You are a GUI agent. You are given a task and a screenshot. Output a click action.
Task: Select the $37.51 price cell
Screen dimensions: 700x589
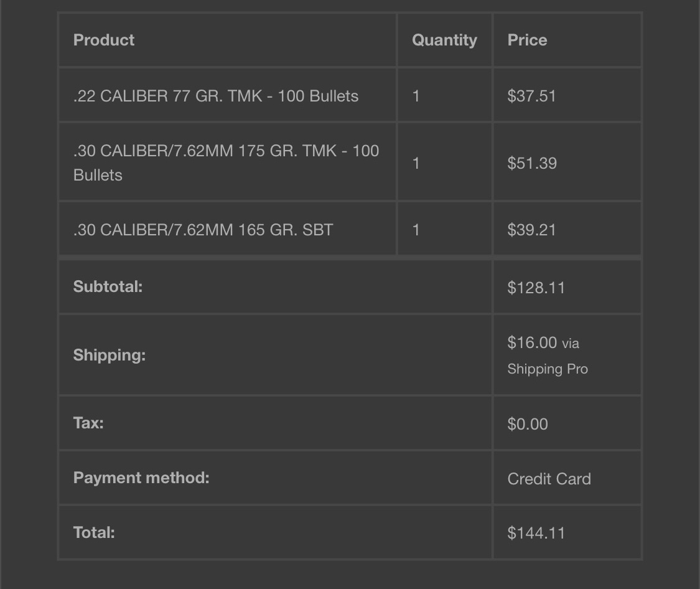532,96
